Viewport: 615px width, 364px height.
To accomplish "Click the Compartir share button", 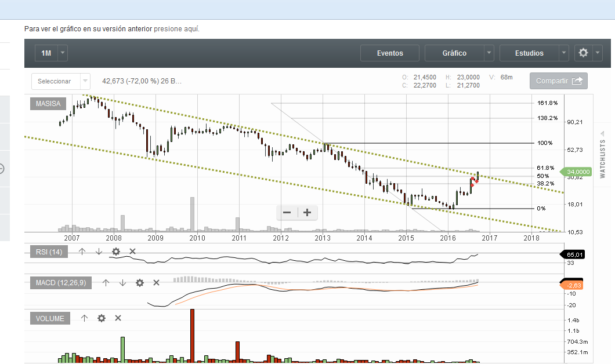I will pyautogui.click(x=558, y=81).
